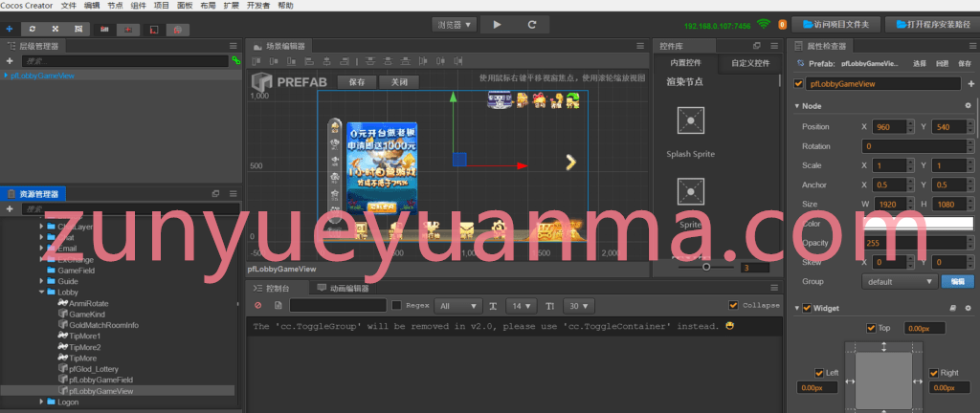Click the 打开程序安装路径 button
This screenshot has height=413, width=980.
tap(930, 24)
